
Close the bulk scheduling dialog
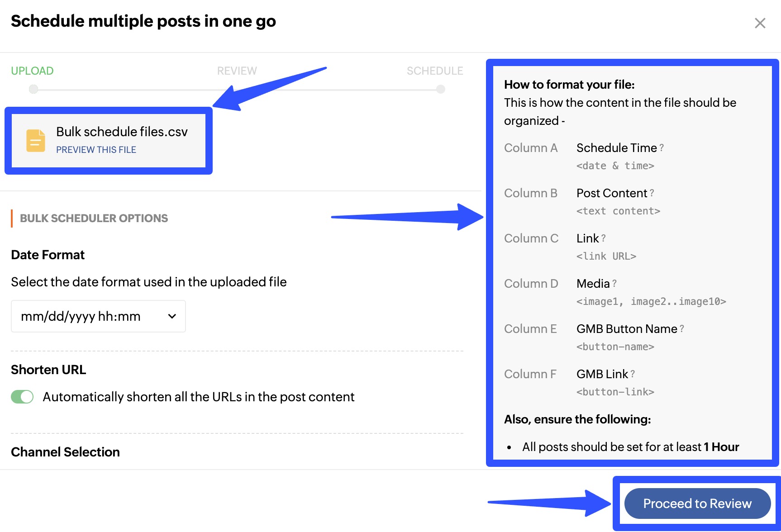pyautogui.click(x=760, y=23)
